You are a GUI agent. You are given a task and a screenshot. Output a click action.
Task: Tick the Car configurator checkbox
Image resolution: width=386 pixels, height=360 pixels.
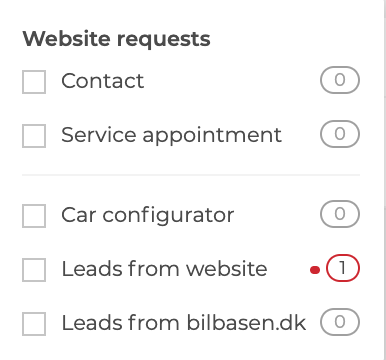pos(34,216)
